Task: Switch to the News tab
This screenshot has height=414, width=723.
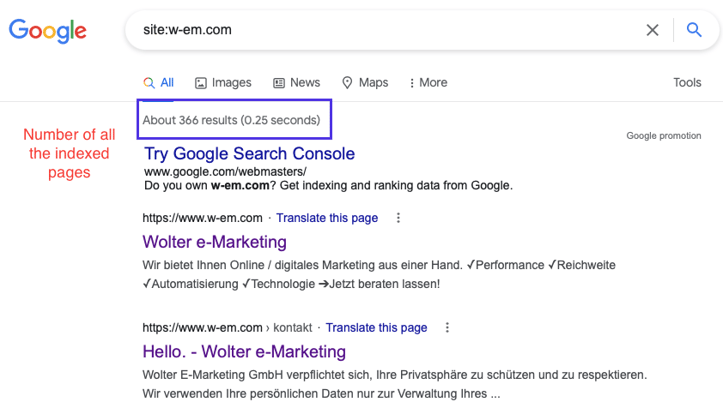Action: (x=296, y=83)
